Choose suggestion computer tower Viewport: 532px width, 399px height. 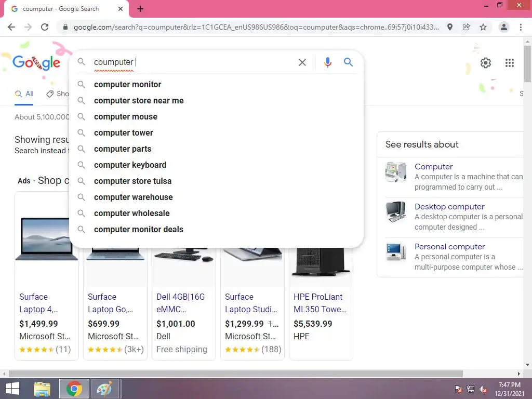(x=216, y=132)
